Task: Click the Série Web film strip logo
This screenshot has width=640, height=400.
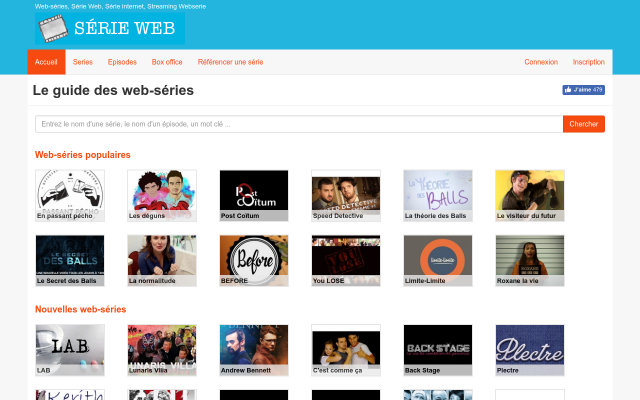Action: (x=110, y=28)
